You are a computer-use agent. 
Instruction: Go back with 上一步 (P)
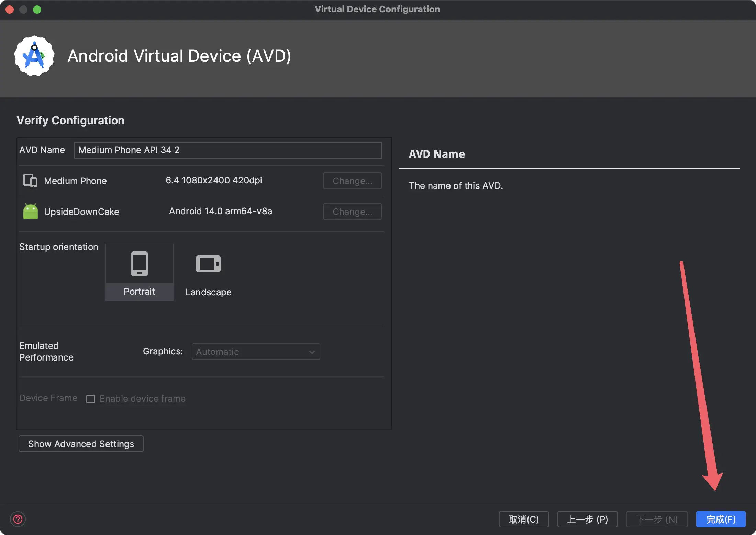tap(587, 519)
